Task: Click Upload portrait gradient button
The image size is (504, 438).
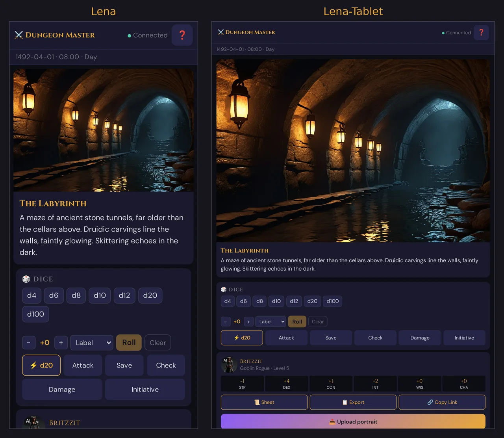Action: click(x=353, y=421)
